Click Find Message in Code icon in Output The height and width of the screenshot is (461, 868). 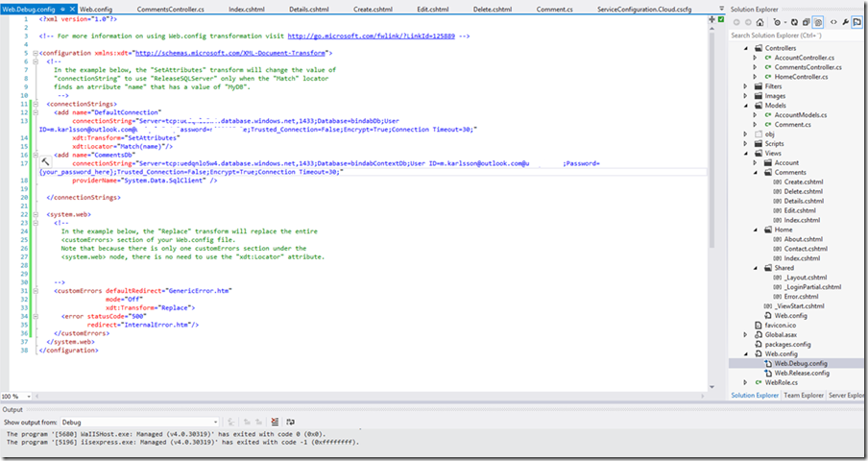[x=230, y=422]
